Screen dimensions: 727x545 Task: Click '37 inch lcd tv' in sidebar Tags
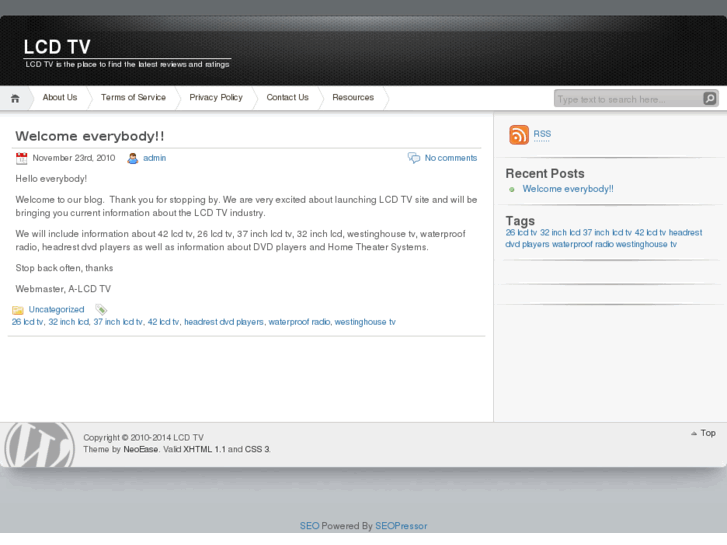click(x=607, y=232)
